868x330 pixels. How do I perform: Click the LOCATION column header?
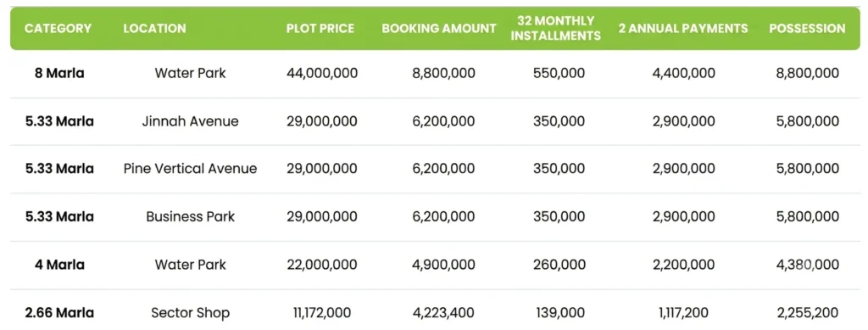[x=154, y=28]
